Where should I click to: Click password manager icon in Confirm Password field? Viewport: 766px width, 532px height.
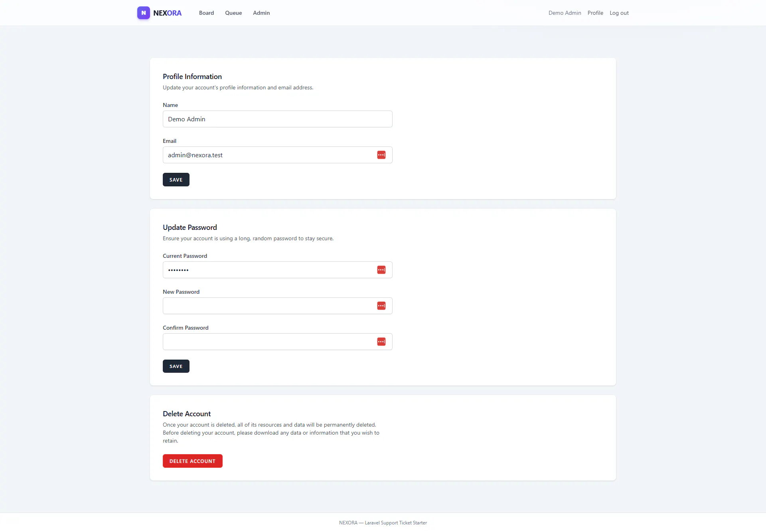coord(381,342)
